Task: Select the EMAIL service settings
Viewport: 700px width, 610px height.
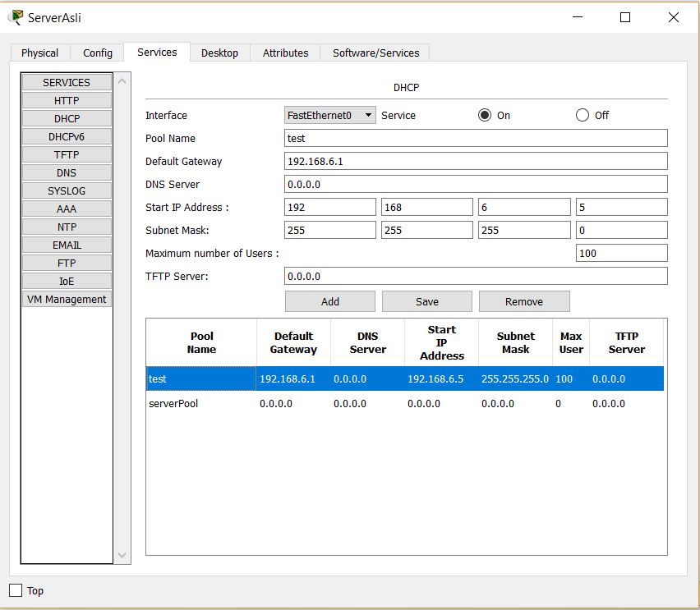Action: pyautogui.click(x=66, y=245)
